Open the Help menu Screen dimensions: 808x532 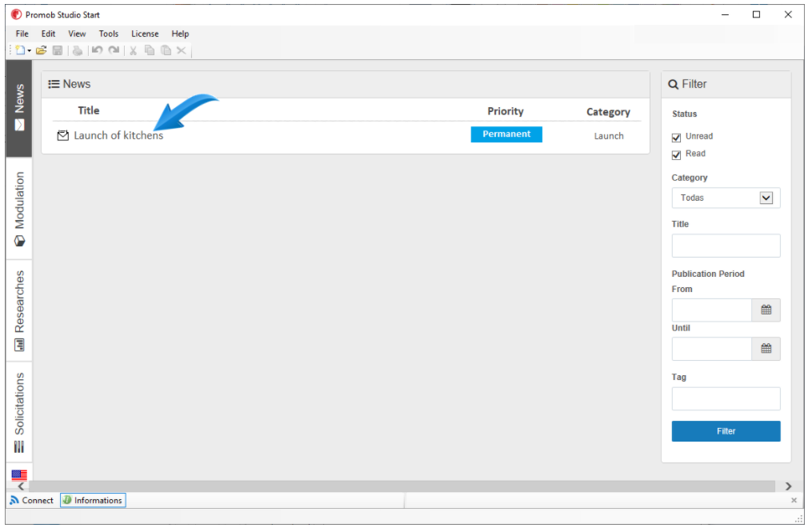point(180,34)
